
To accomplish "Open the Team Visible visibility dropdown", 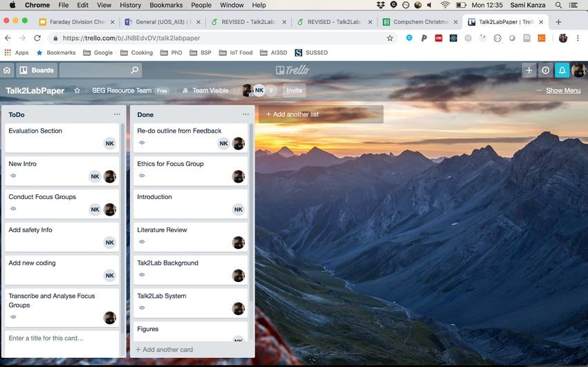I will 205,91.
